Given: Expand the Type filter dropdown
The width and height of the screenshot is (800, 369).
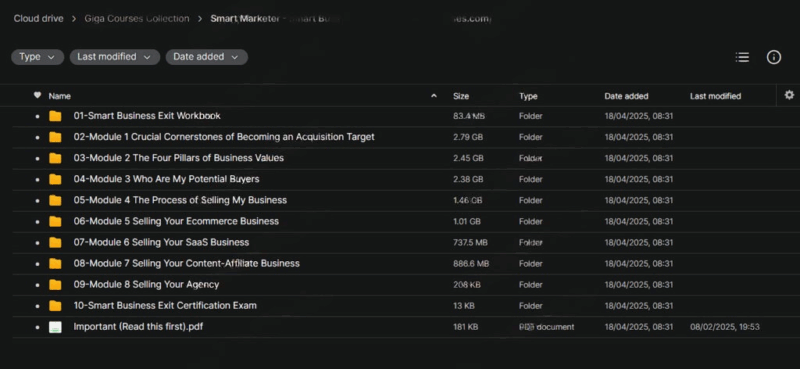Looking at the screenshot, I should [37, 57].
